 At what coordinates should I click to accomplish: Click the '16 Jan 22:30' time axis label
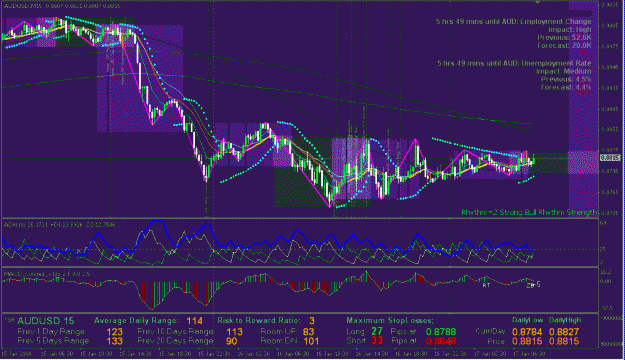pyautogui.click(x=451, y=353)
